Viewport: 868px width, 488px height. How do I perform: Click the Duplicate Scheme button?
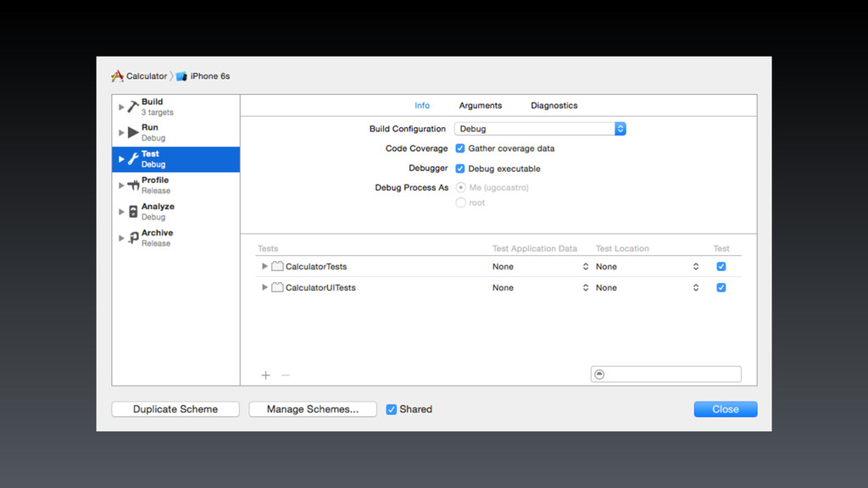(x=175, y=409)
